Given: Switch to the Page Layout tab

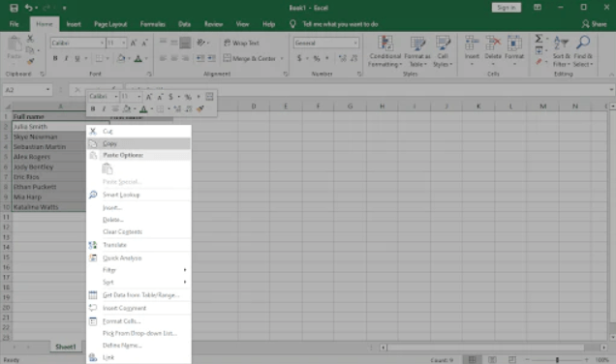Looking at the screenshot, I should (x=110, y=24).
